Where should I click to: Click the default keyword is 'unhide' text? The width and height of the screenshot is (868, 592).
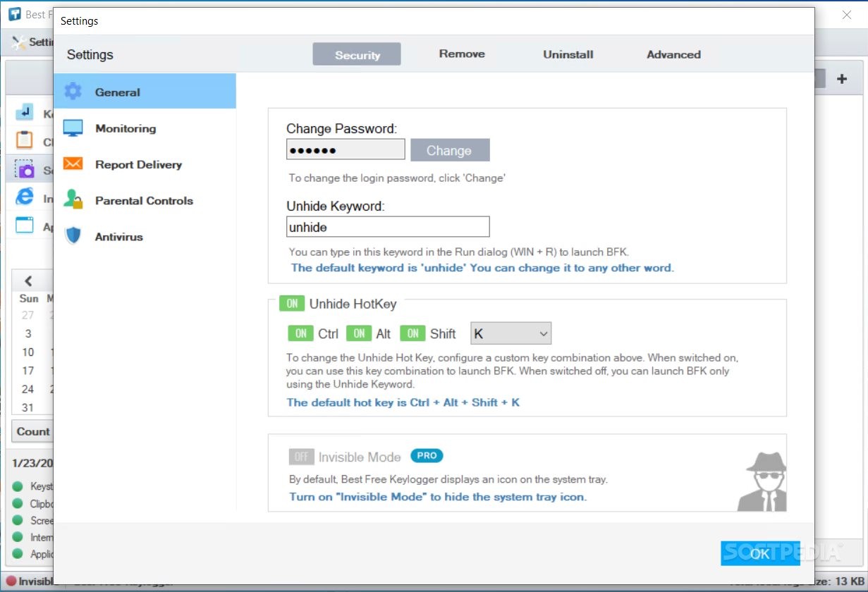pyautogui.click(x=482, y=268)
